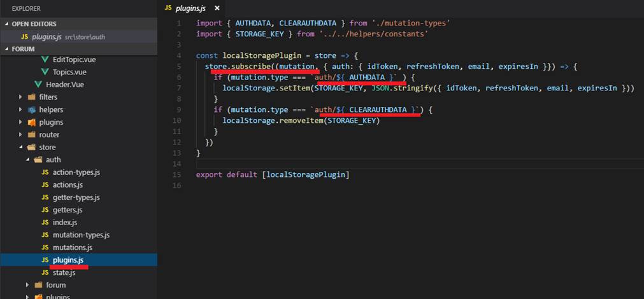This screenshot has width=644, height=299.
Task: Click Vue icon beside EditTopic.vue
Action: coord(45,59)
